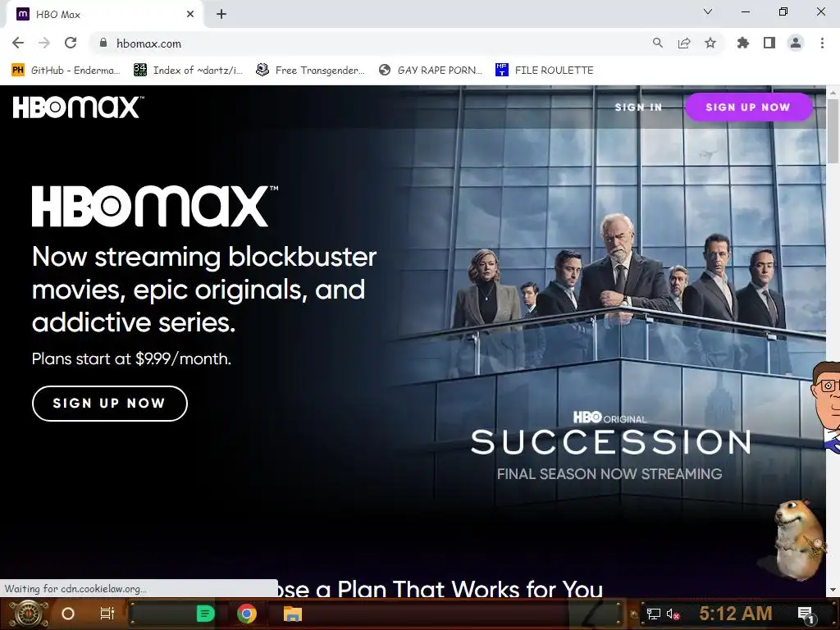840x630 pixels.
Task: Toggle the muted volume icon in system tray
Action: click(x=673, y=614)
